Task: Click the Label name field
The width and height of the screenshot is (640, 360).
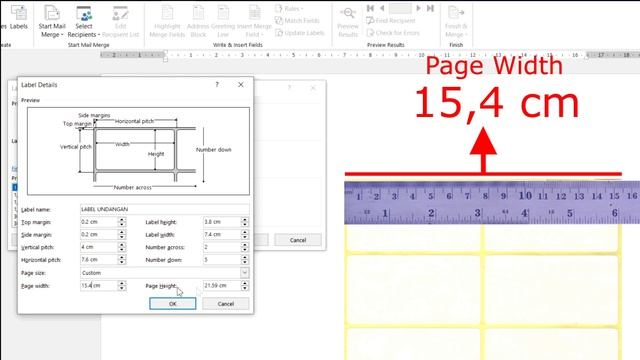Action: pyautogui.click(x=164, y=209)
